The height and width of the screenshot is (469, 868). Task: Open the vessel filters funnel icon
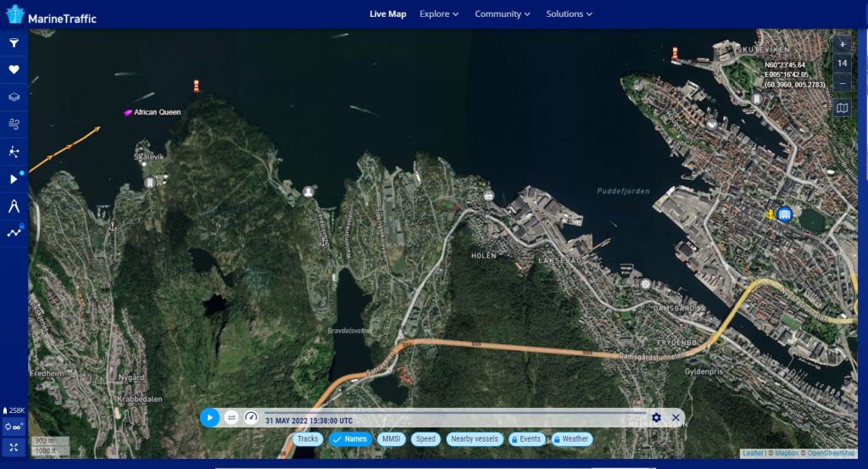click(x=14, y=42)
